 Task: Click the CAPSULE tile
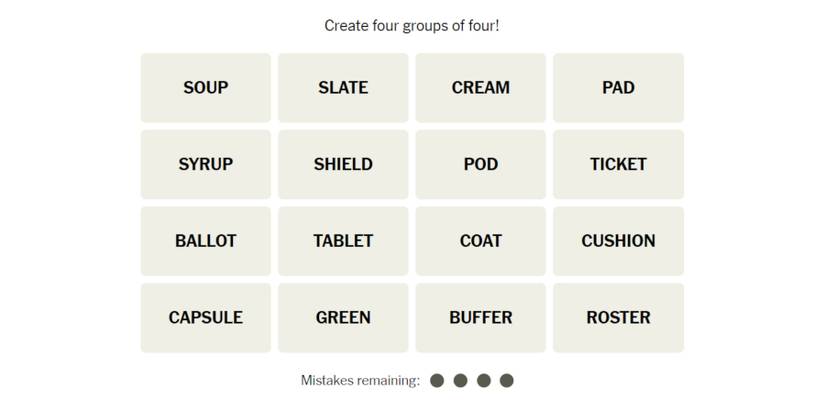pos(205,318)
